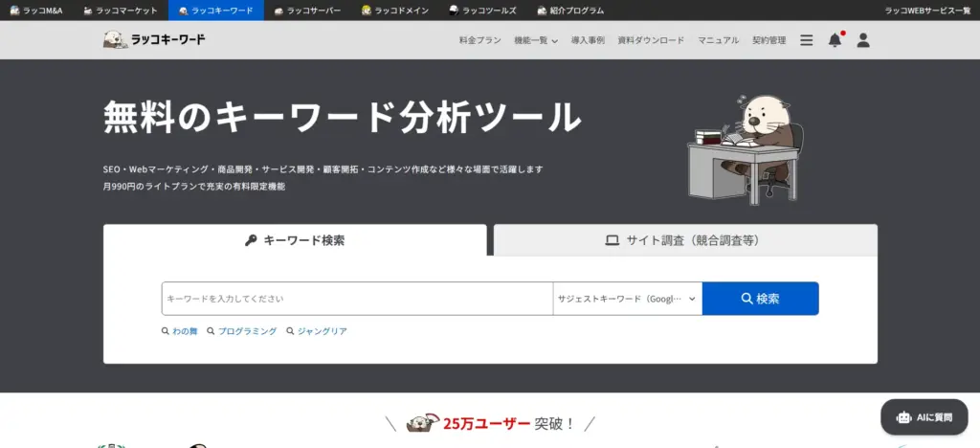The width and height of the screenshot is (980, 448).
Task: Open the サジェストキーワード search type dropdown
Action: coord(628,299)
